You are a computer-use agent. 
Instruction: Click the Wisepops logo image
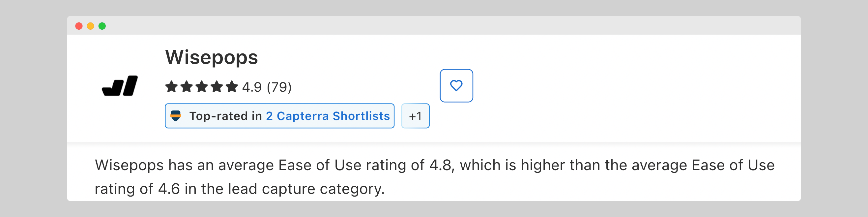click(x=120, y=86)
